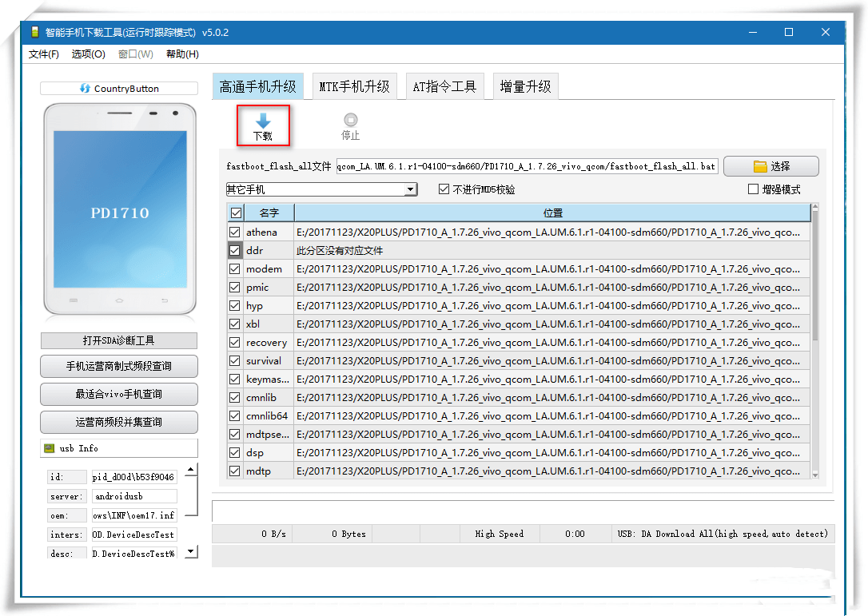This screenshot has height=616, width=868.
Task: Click 最适合vivo手机查询 button
Action: (118, 394)
